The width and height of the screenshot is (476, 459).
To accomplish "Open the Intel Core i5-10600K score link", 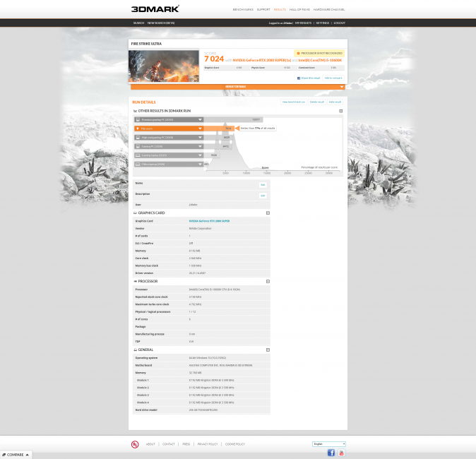I will click(x=320, y=60).
